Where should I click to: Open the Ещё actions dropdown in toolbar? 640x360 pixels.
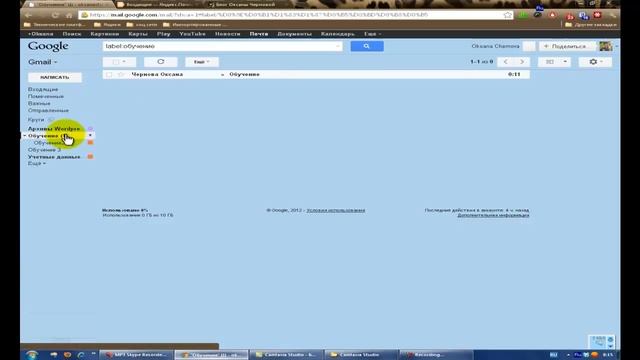[202, 62]
